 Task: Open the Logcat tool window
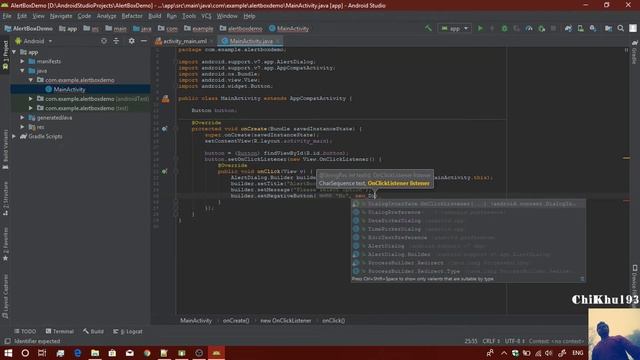(x=128, y=331)
